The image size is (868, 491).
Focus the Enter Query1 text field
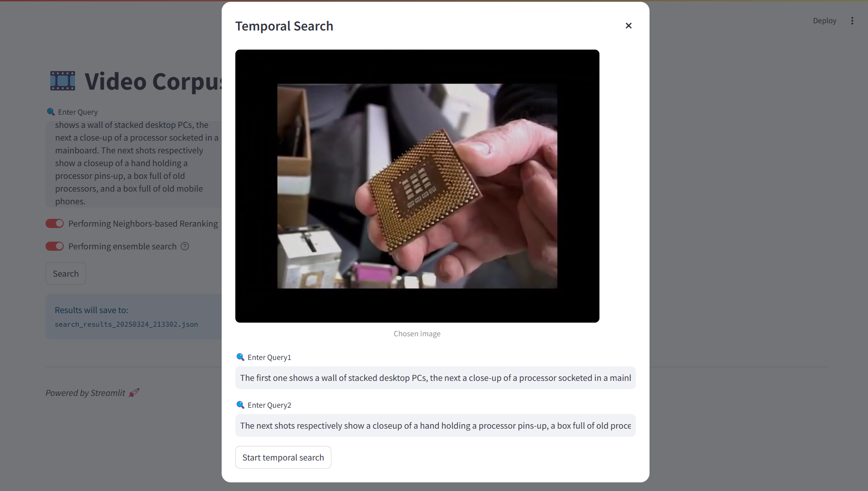[x=436, y=378]
